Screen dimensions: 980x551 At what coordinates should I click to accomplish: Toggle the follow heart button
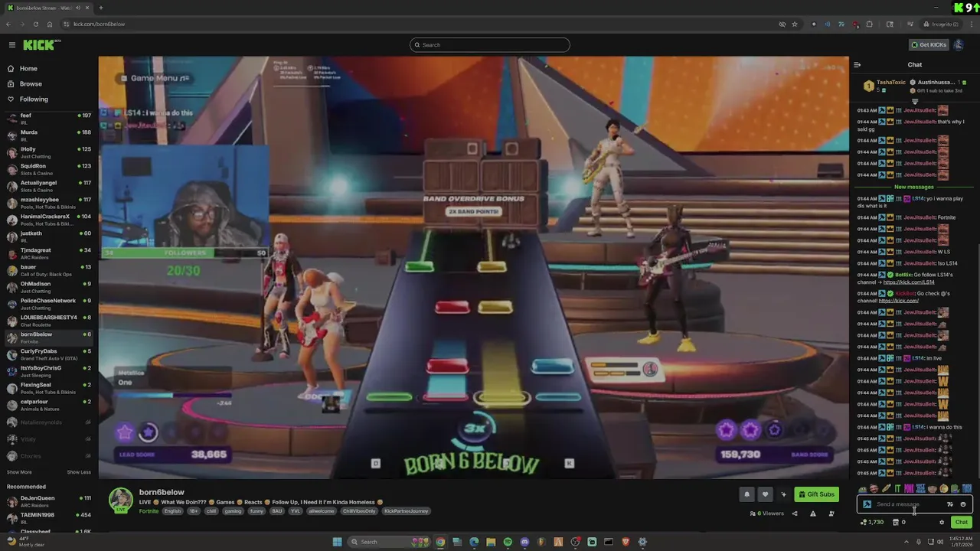coord(765,494)
